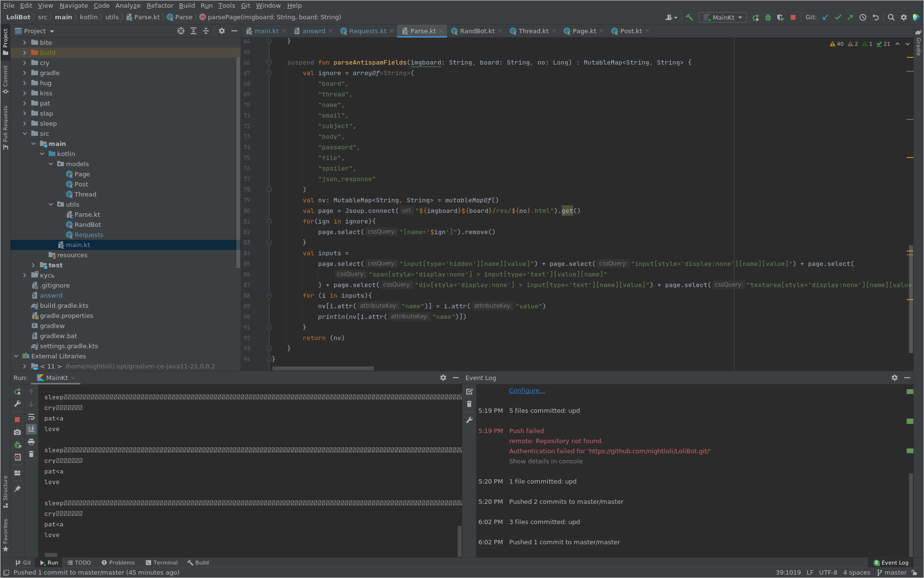Toggle soft-wrap in Run console
This screenshot has height=578, width=924.
click(x=31, y=417)
